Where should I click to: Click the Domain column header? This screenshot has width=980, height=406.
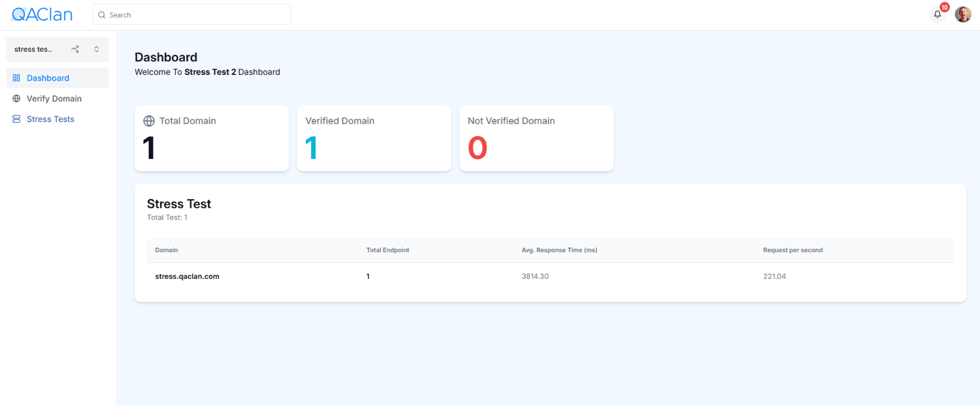pyautogui.click(x=167, y=250)
